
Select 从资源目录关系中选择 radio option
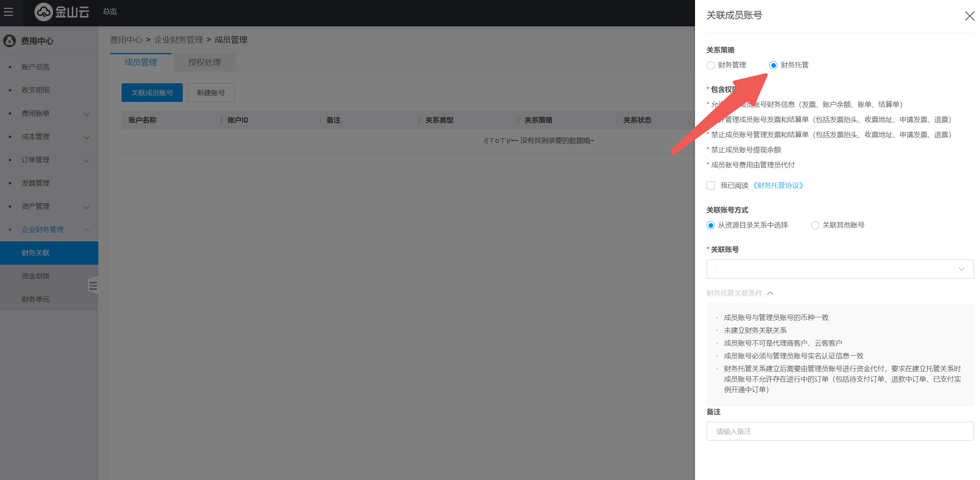click(x=711, y=225)
